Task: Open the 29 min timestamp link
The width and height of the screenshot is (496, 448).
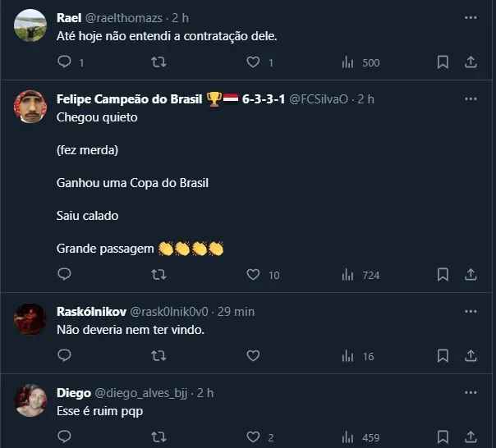Action: pyautogui.click(x=238, y=312)
